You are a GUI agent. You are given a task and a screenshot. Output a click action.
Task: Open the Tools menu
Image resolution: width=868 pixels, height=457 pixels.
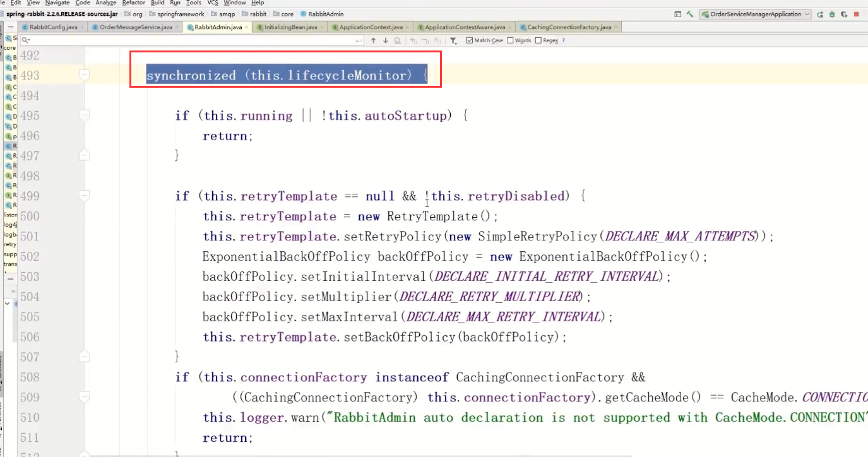pos(194,3)
